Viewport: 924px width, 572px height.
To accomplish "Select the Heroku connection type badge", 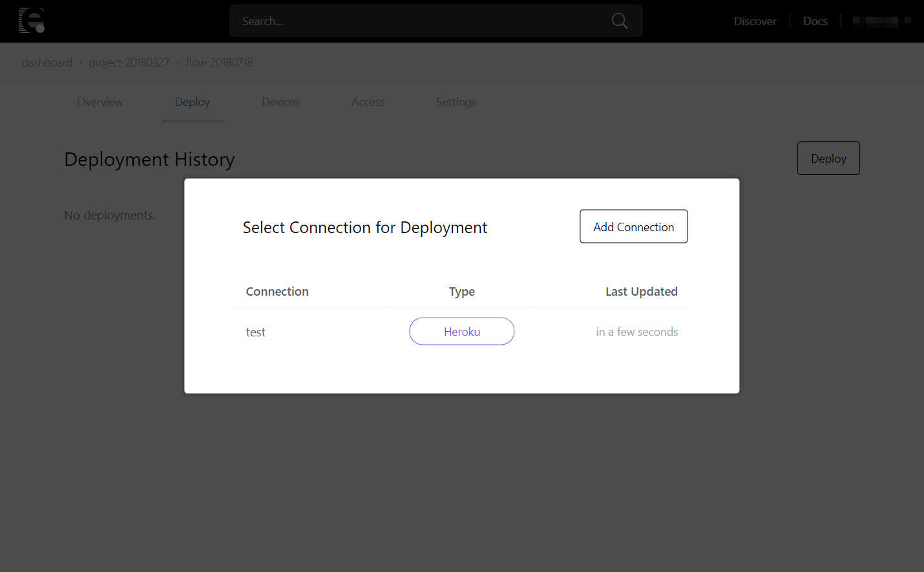I will [x=461, y=331].
